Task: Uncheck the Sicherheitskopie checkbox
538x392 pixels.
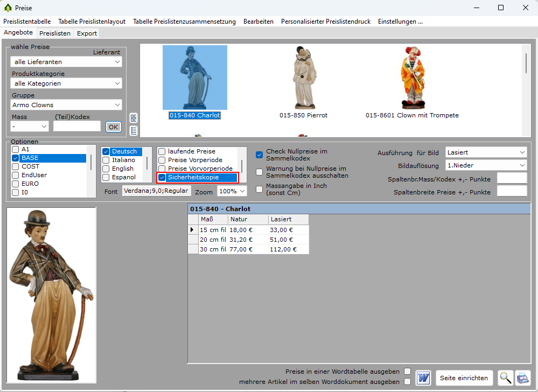Action: (x=162, y=178)
